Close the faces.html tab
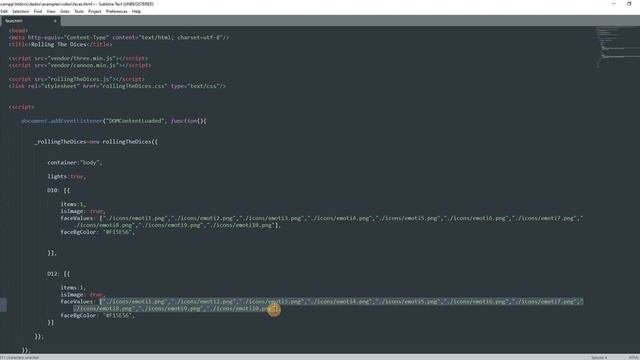640x360 pixels. click(55, 21)
